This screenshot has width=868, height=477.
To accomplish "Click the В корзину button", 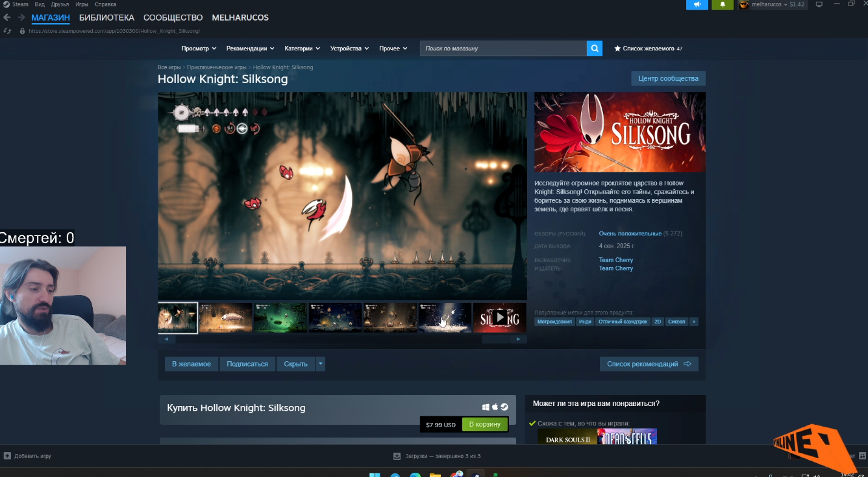I will pos(485,425).
